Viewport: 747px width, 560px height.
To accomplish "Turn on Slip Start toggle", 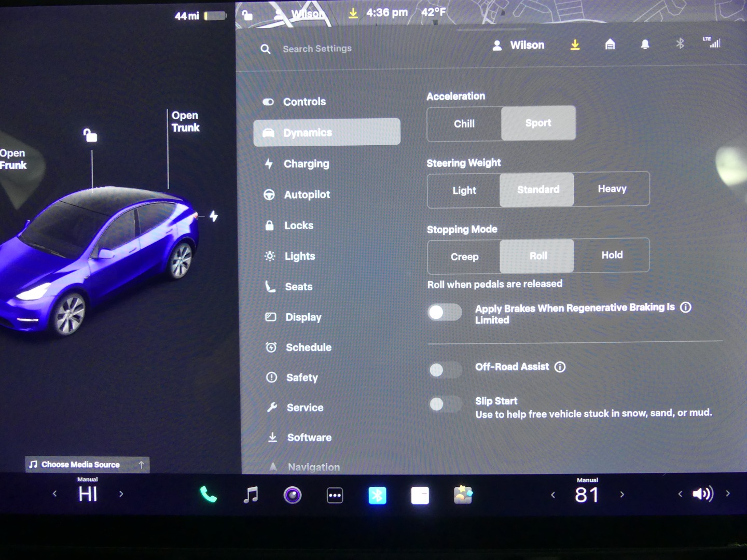I will 445,404.
